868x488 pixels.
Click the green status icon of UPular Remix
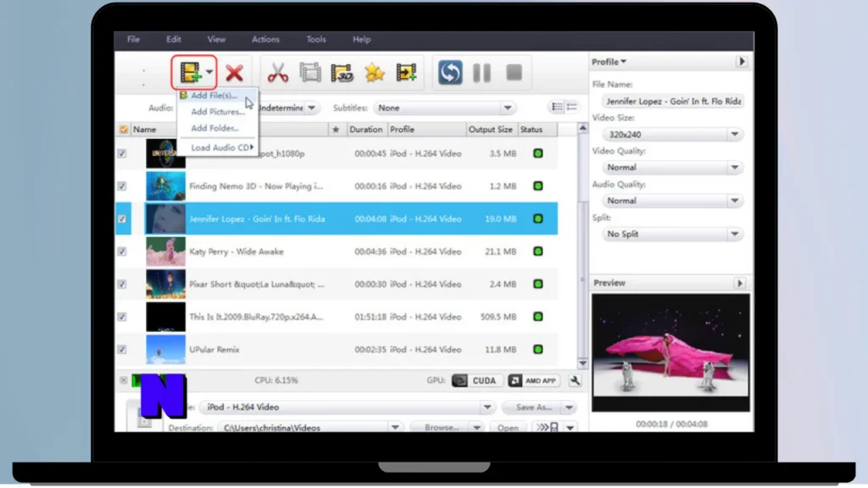[537, 350]
